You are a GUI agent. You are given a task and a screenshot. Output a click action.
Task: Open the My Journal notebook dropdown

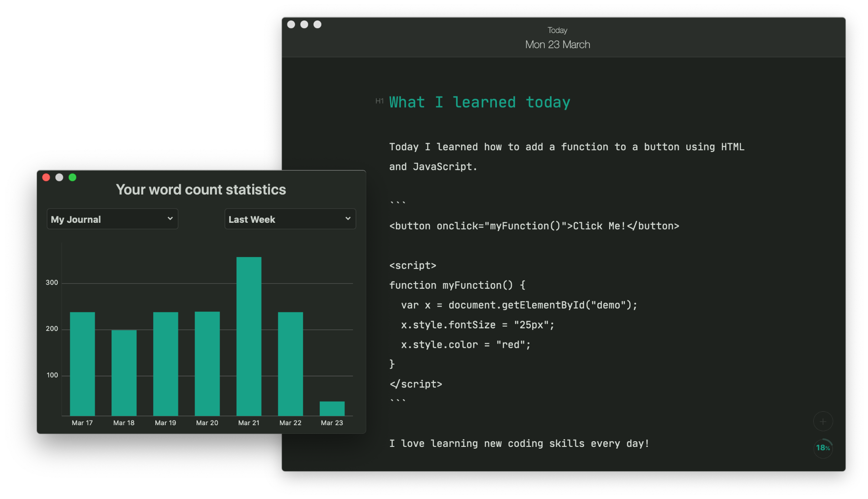(111, 219)
